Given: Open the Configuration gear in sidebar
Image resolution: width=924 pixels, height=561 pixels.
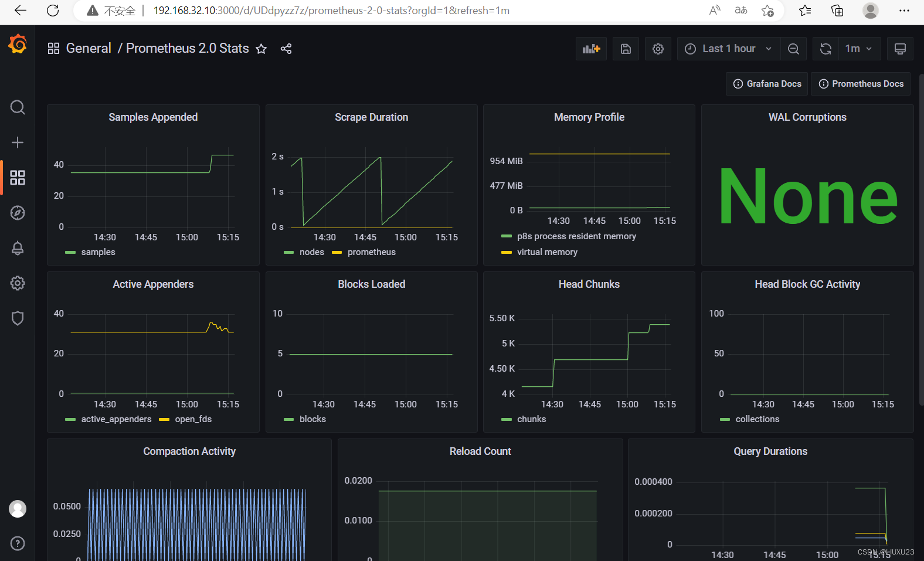Looking at the screenshot, I should (x=18, y=283).
